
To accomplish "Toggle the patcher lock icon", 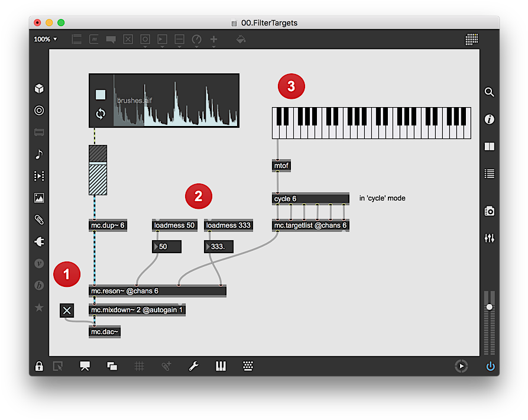I will click(39, 367).
